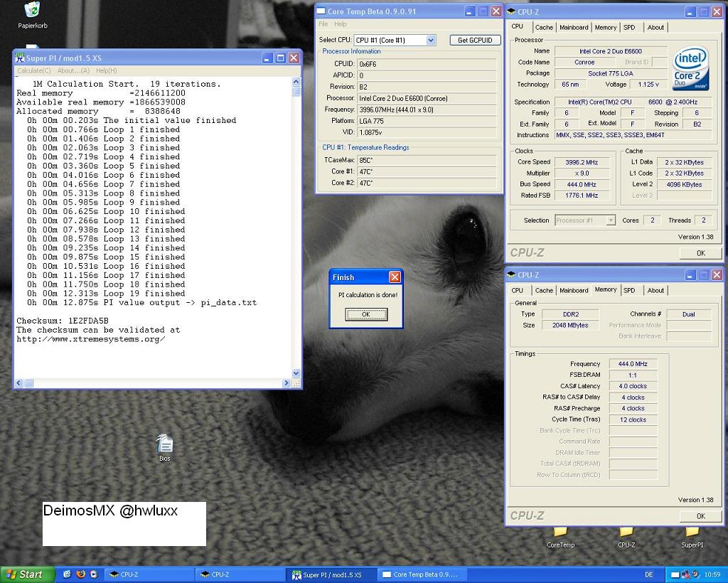Click OK in the Finish dialog
The width and height of the screenshot is (728, 583).
366,314
